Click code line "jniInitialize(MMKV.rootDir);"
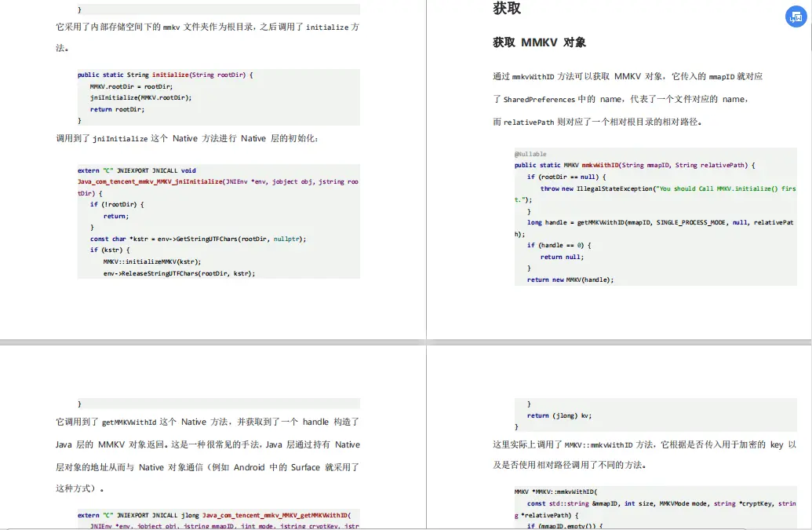 [x=140, y=97]
